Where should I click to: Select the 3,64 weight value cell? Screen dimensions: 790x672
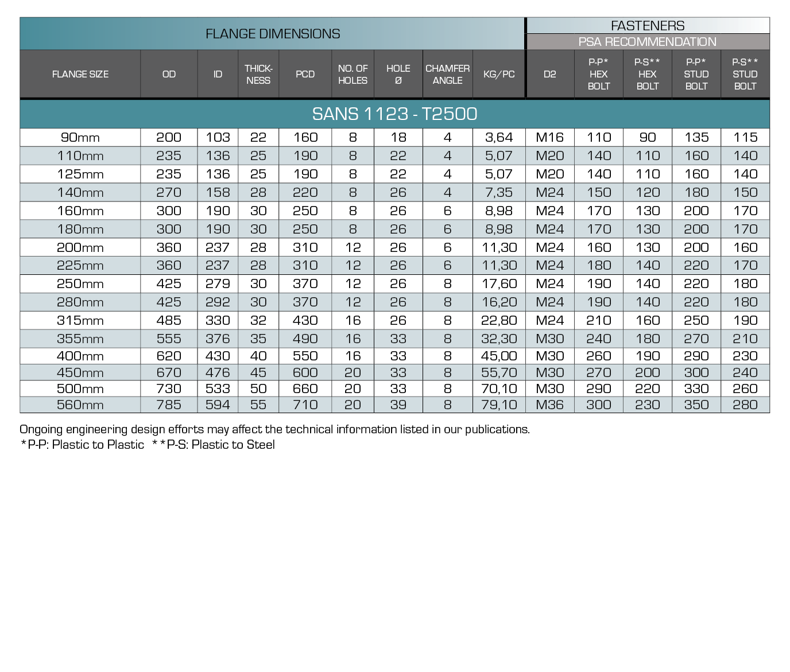(x=499, y=138)
